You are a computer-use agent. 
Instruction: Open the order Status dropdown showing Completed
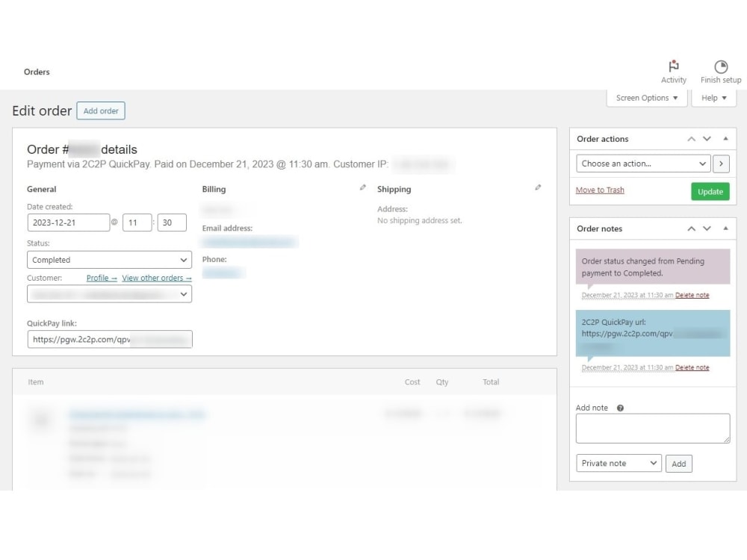click(x=109, y=260)
